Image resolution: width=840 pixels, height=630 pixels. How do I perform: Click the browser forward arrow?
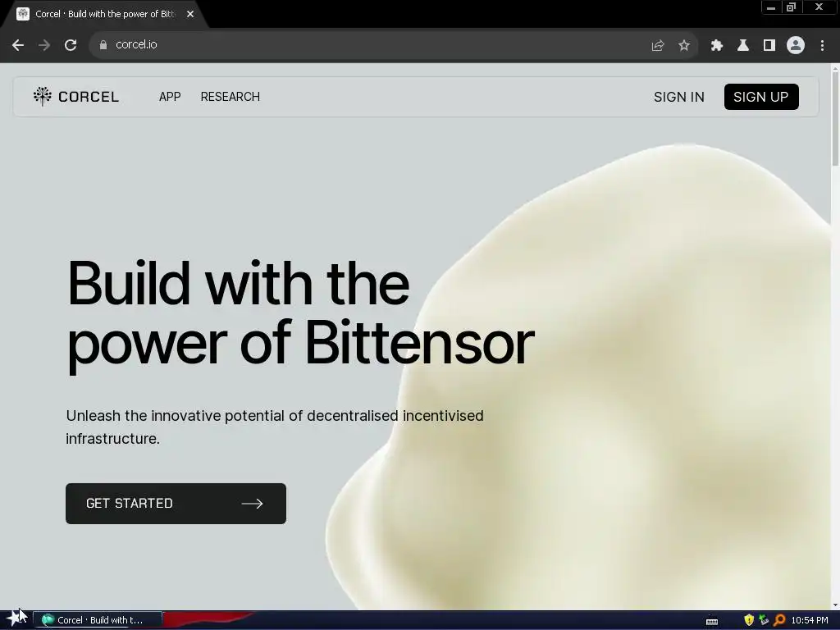click(x=44, y=45)
